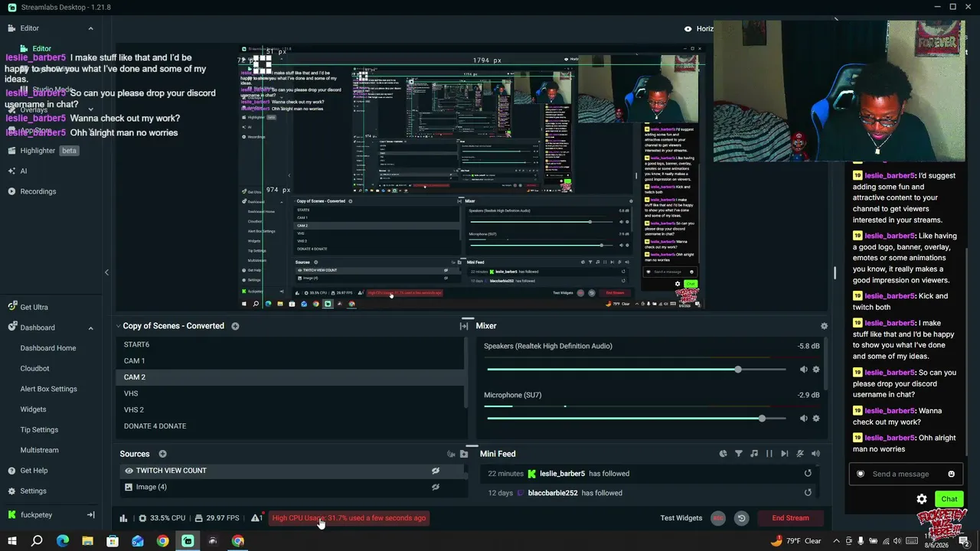Open the performance stats chart icon
Image resolution: width=980 pixels, height=551 pixels.
123,518
